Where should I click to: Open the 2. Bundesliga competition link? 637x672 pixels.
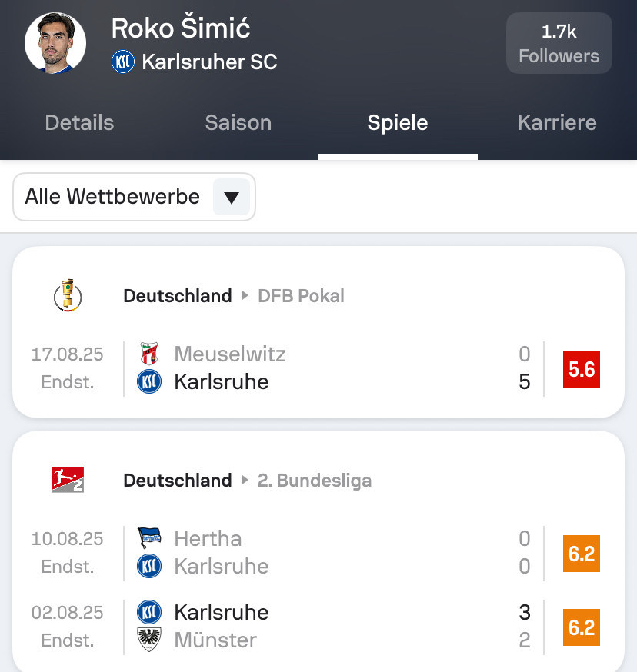(x=314, y=481)
